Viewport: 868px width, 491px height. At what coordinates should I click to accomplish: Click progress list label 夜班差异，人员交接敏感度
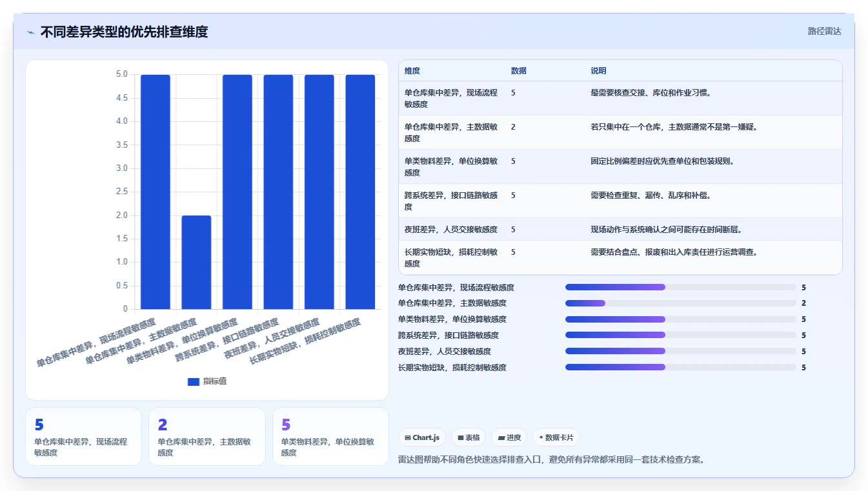click(x=445, y=352)
